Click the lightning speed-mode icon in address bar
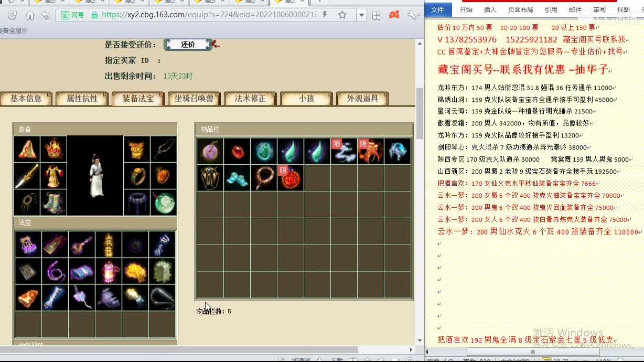The height and width of the screenshot is (362, 644). click(x=326, y=15)
